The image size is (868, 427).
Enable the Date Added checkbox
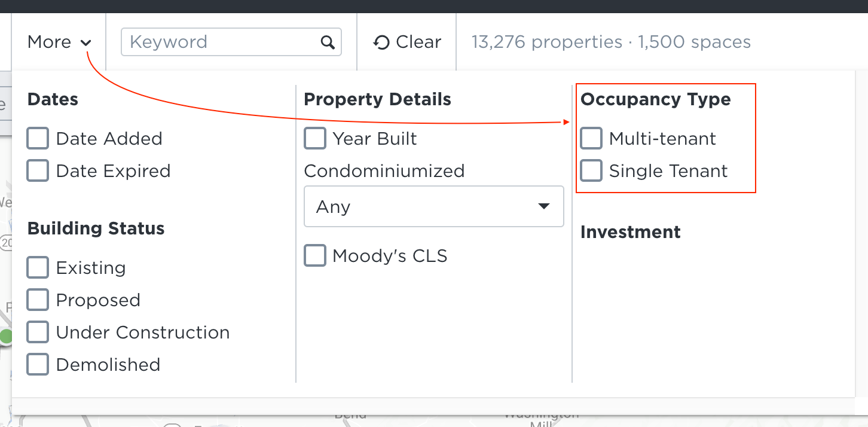click(x=38, y=139)
